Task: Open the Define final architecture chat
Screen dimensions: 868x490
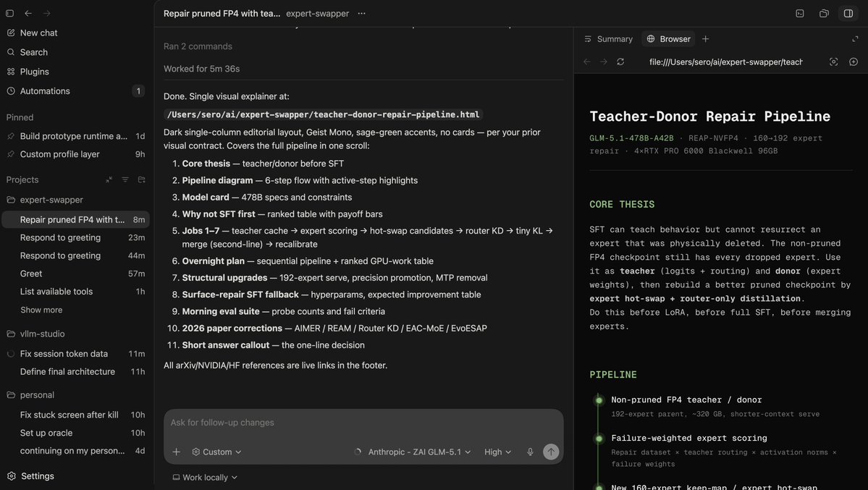Action: click(x=75, y=371)
